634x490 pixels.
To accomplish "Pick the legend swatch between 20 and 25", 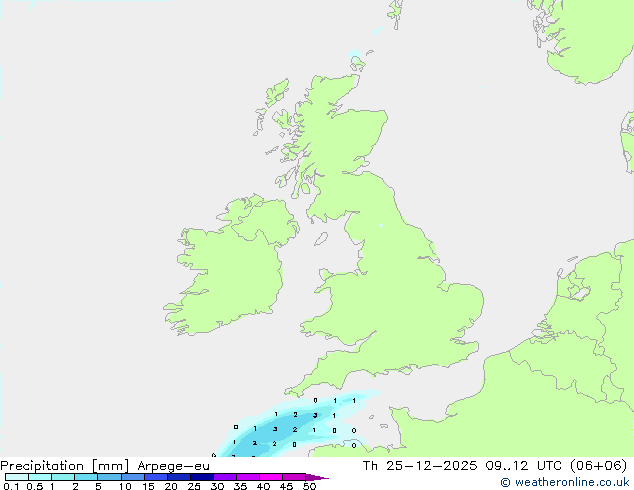I will click(x=179, y=477).
